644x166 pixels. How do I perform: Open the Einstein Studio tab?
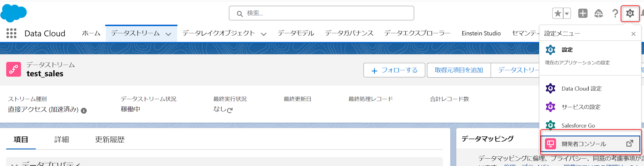[481, 33]
